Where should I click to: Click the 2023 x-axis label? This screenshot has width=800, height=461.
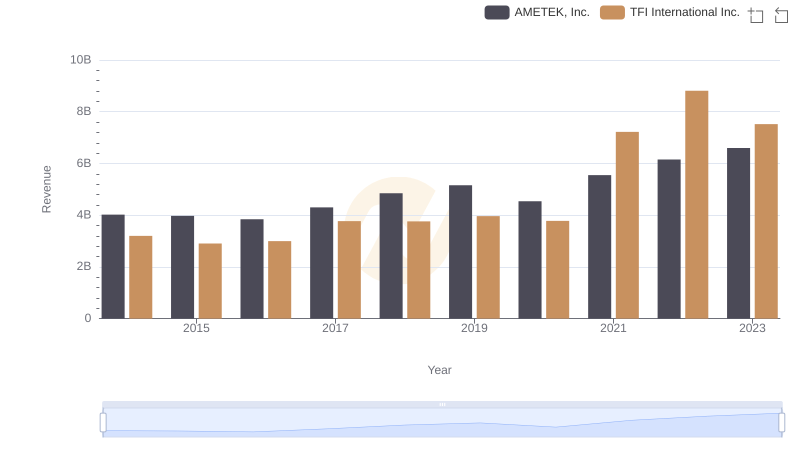752,328
